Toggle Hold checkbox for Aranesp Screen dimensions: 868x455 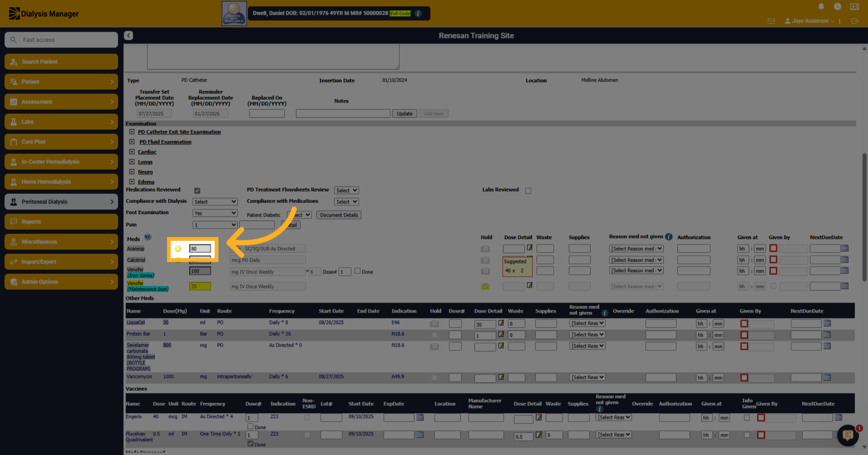485,249
